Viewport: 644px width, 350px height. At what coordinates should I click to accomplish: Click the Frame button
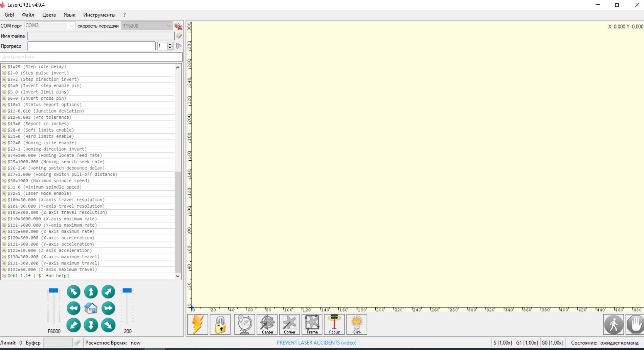click(x=312, y=324)
